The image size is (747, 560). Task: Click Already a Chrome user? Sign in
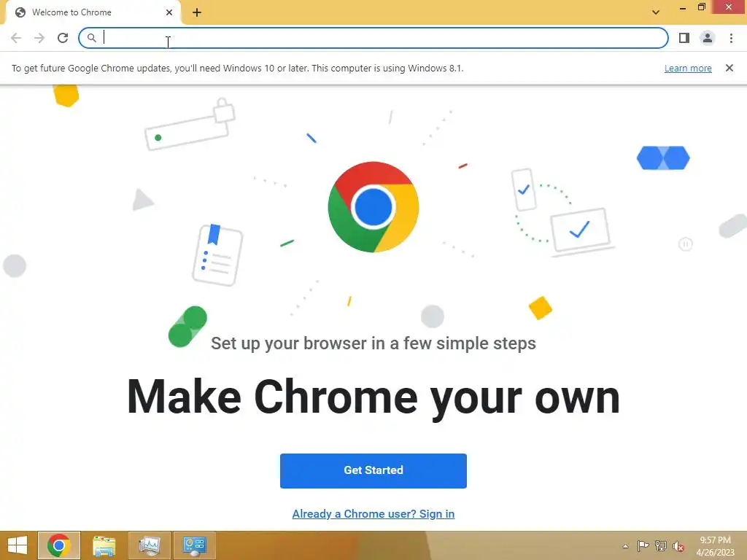point(373,514)
